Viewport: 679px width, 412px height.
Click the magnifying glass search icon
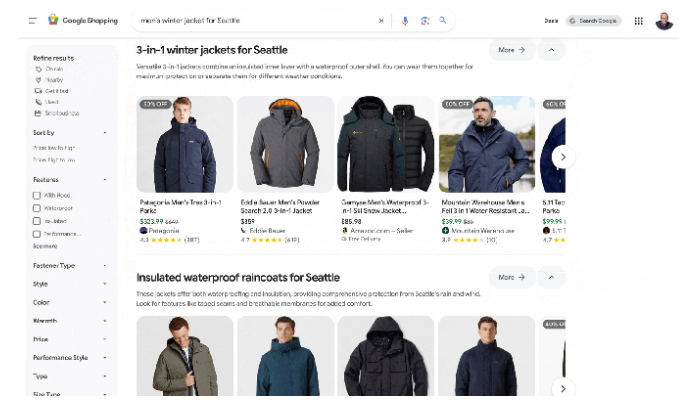(443, 20)
